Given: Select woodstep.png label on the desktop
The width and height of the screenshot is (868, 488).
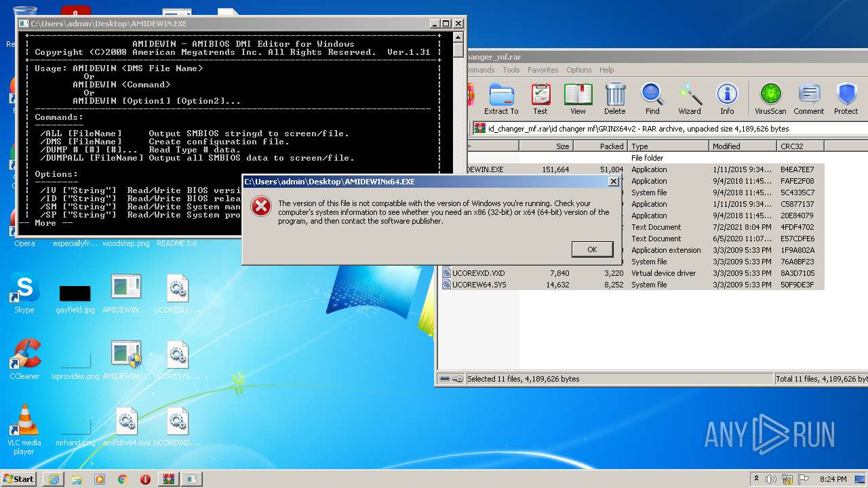Looking at the screenshot, I should 126,243.
